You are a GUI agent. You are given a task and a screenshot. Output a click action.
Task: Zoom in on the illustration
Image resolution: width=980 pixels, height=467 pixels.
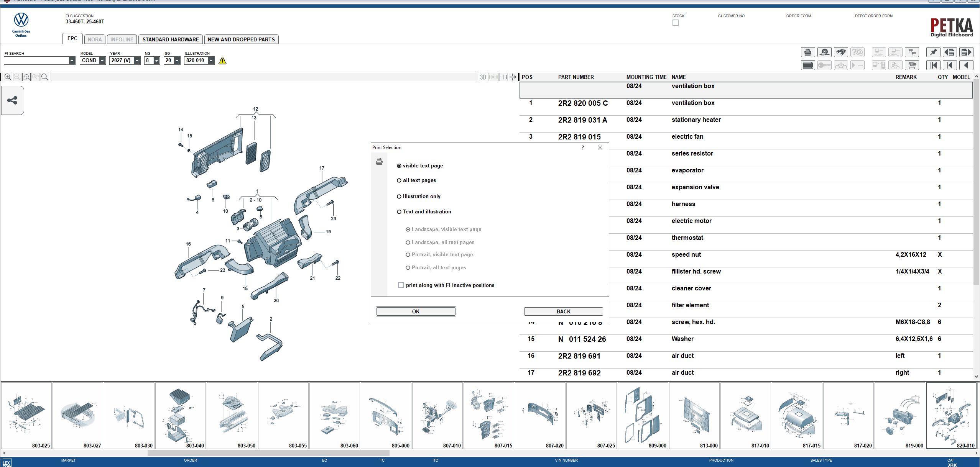click(x=8, y=77)
